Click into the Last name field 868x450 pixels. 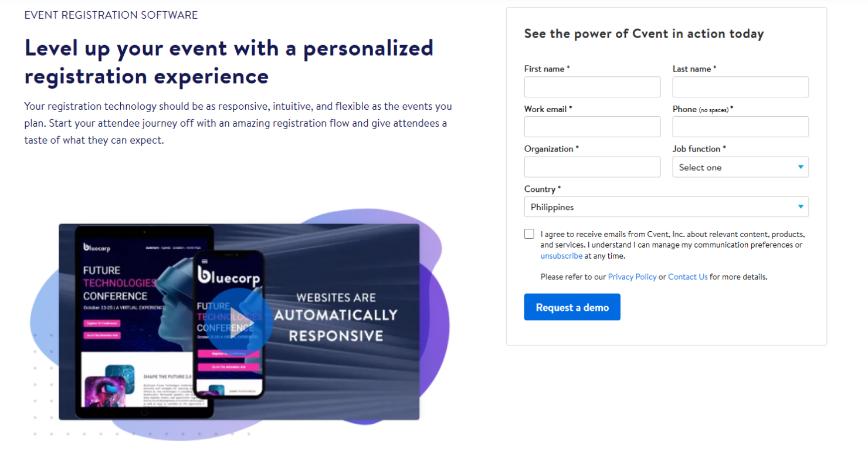click(x=740, y=87)
